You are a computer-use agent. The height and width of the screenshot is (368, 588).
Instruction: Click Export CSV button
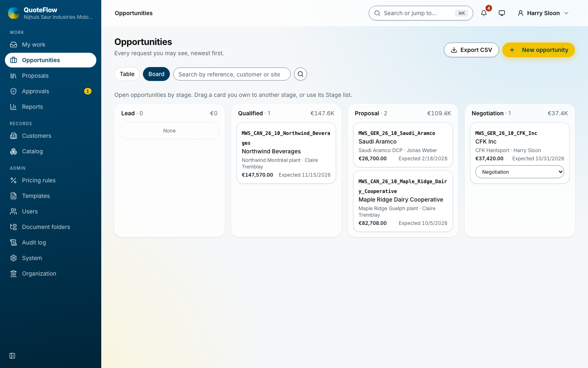click(x=471, y=50)
